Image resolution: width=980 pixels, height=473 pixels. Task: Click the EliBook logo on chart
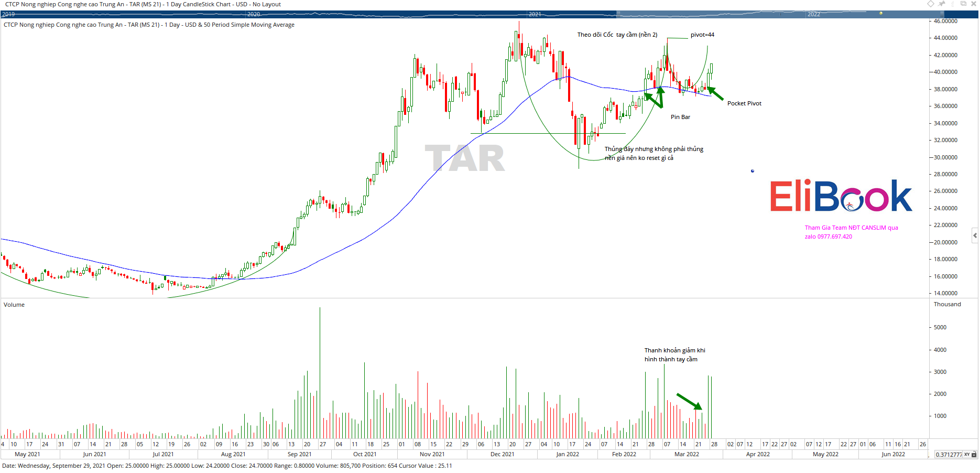click(841, 196)
